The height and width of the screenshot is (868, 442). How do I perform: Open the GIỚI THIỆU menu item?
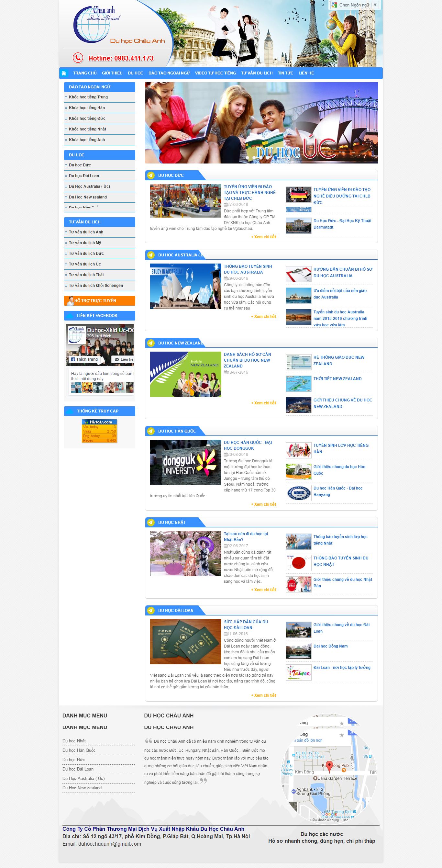112,73
